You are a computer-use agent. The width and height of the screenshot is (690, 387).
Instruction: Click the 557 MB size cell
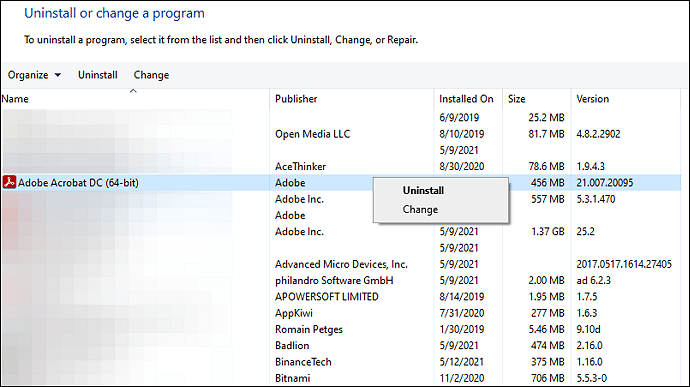click(547, 199)
